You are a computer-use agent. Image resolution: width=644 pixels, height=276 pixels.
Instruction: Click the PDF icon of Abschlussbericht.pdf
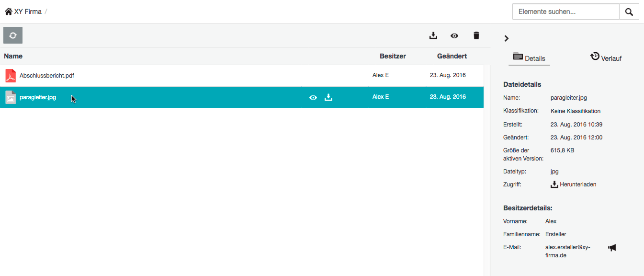pyautogui.click(x=11, y=75)
